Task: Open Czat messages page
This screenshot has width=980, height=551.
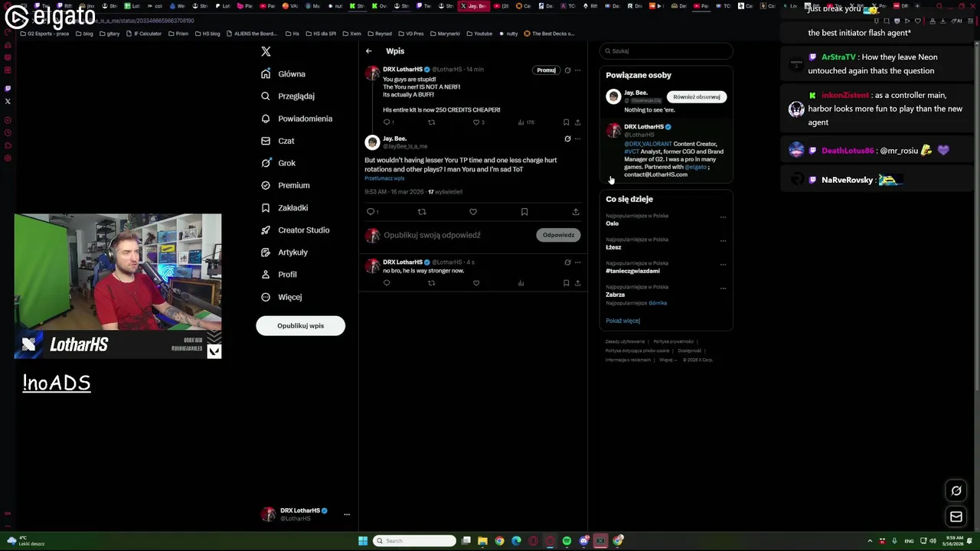Action: tap(278, 141)
